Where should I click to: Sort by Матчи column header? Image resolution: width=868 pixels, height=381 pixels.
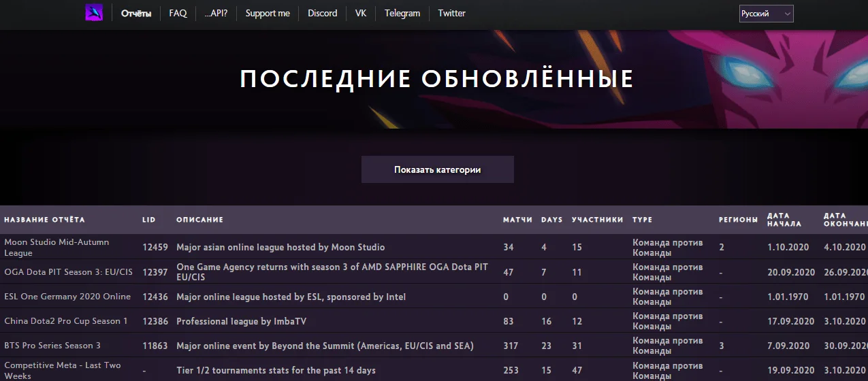517,220
